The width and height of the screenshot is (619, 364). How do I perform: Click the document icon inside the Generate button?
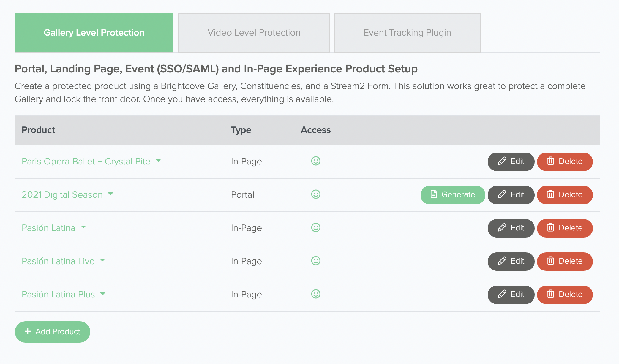434,195
